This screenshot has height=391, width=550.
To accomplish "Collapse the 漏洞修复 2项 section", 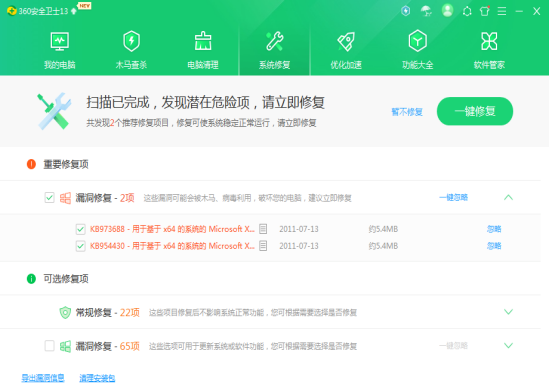I will pos(508,198).
